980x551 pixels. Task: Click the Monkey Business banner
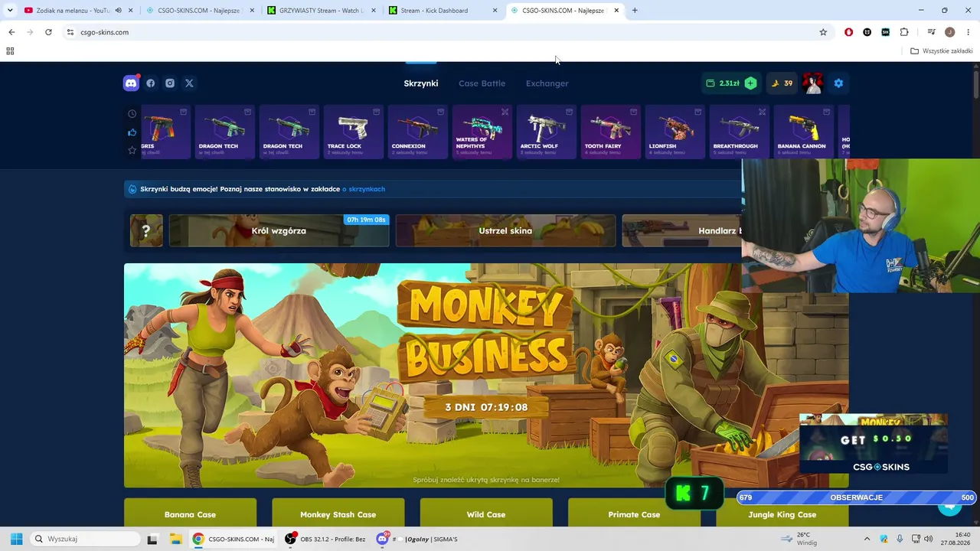tap(486, 375)
